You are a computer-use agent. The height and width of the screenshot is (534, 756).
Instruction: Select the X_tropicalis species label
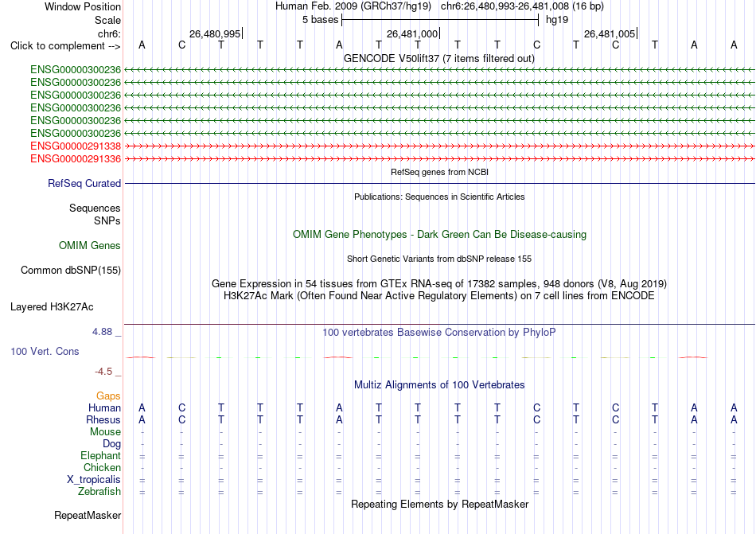[94, 480]
